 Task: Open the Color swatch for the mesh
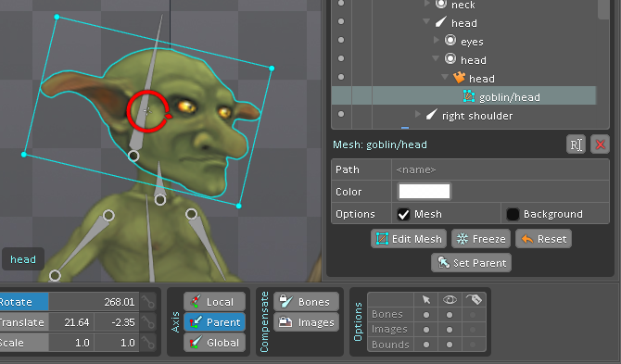[425, 192]
